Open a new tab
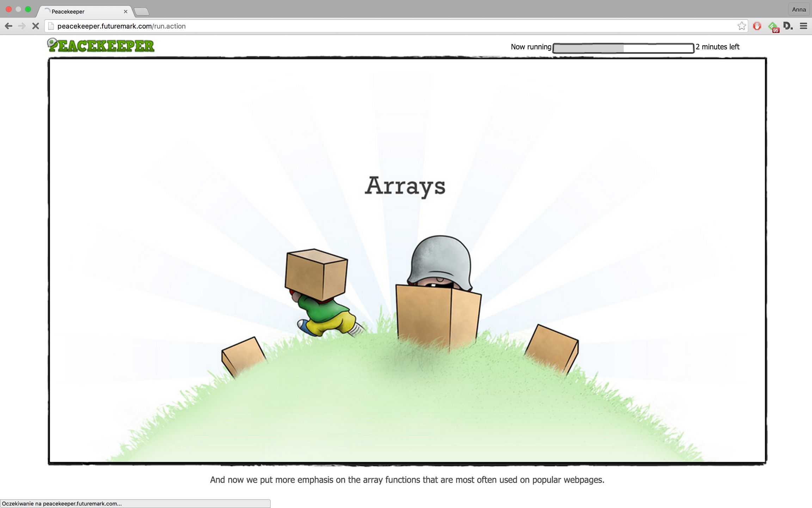The image size is (812, 508). (142, 12)
